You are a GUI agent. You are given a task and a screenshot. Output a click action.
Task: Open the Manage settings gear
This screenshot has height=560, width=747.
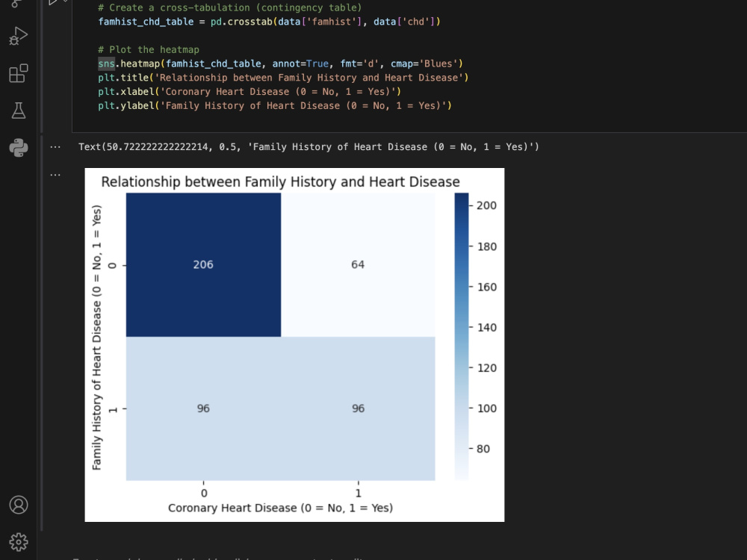pos(18,542)
